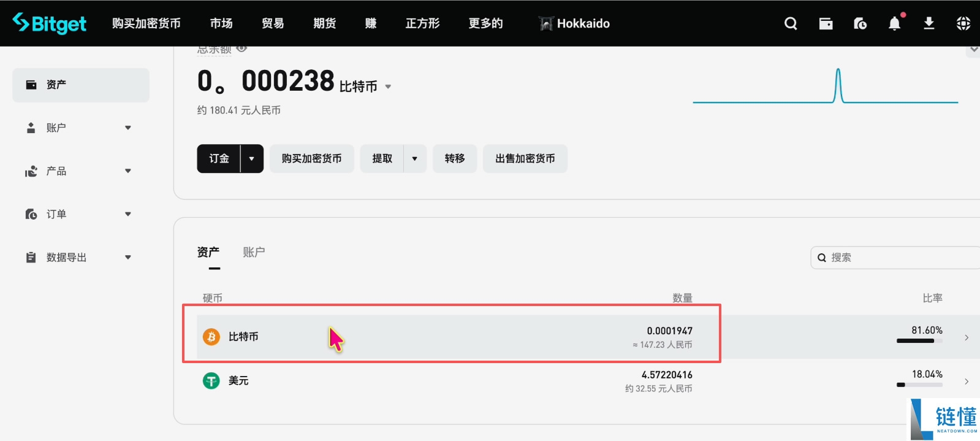Toggle balance visibility eye icon

pos(241,48)
